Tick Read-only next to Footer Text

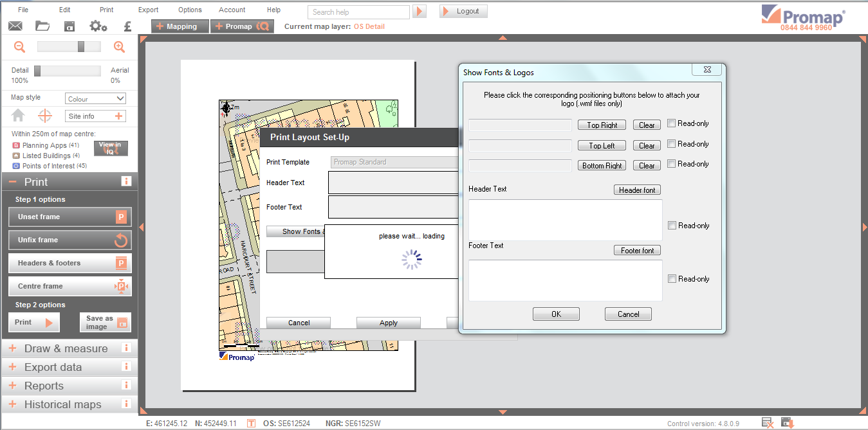[672, 278]
